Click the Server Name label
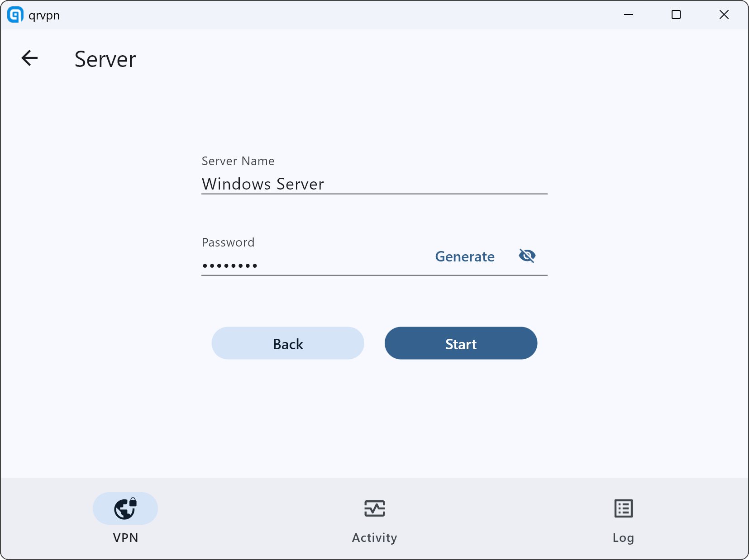The width and height of the screenshot is (749, 560). point(238,161)
